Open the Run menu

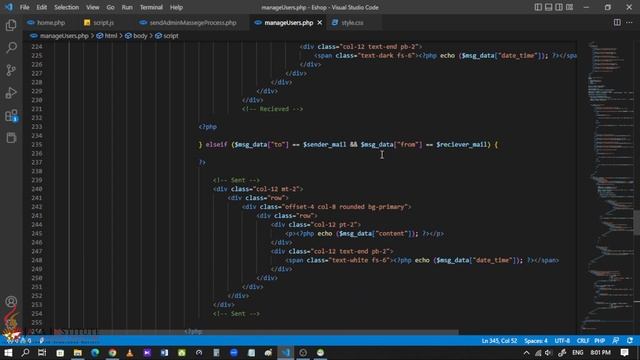tap(127, 7)
